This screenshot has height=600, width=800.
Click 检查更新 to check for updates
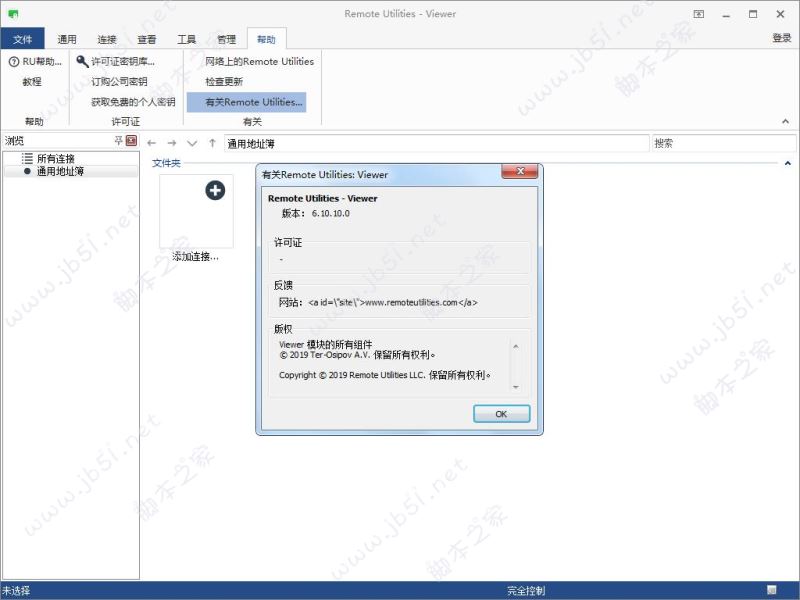click(x=224, y=82)
